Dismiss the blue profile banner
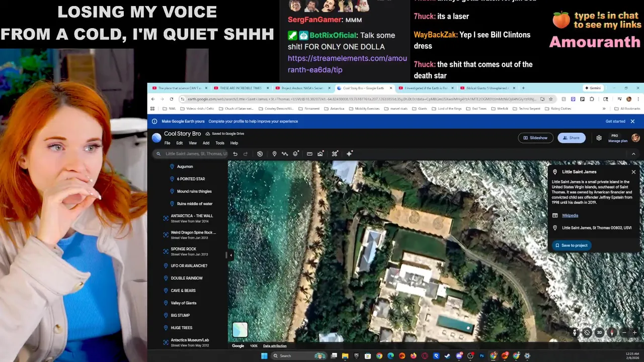Screen dimensions: 644x362 point(632,121)
